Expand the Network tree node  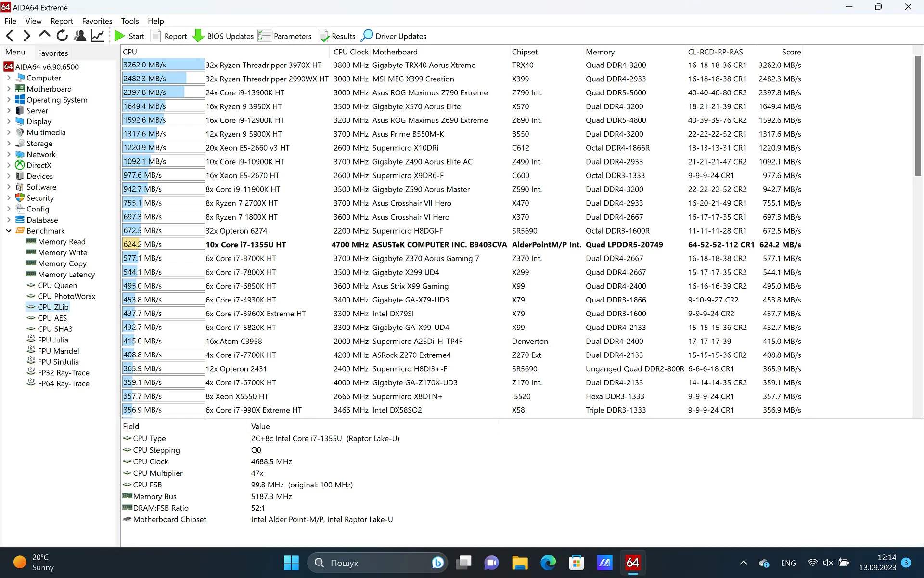click(9, 154)
